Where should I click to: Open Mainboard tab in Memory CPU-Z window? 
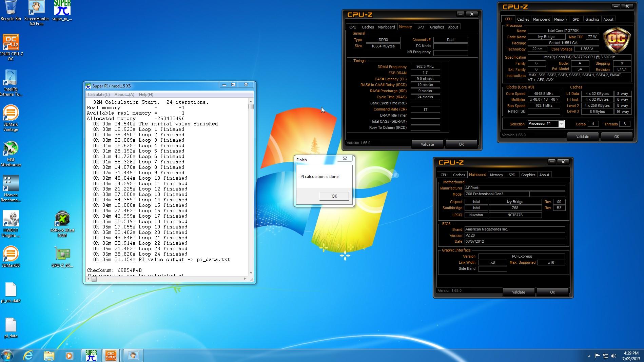[386, 27]
